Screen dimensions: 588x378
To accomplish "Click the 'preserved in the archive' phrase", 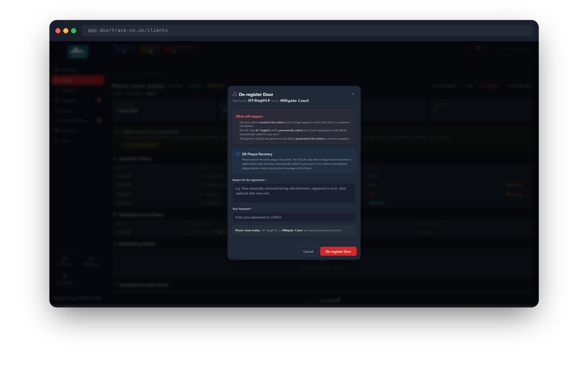I will tap(310, 139).
